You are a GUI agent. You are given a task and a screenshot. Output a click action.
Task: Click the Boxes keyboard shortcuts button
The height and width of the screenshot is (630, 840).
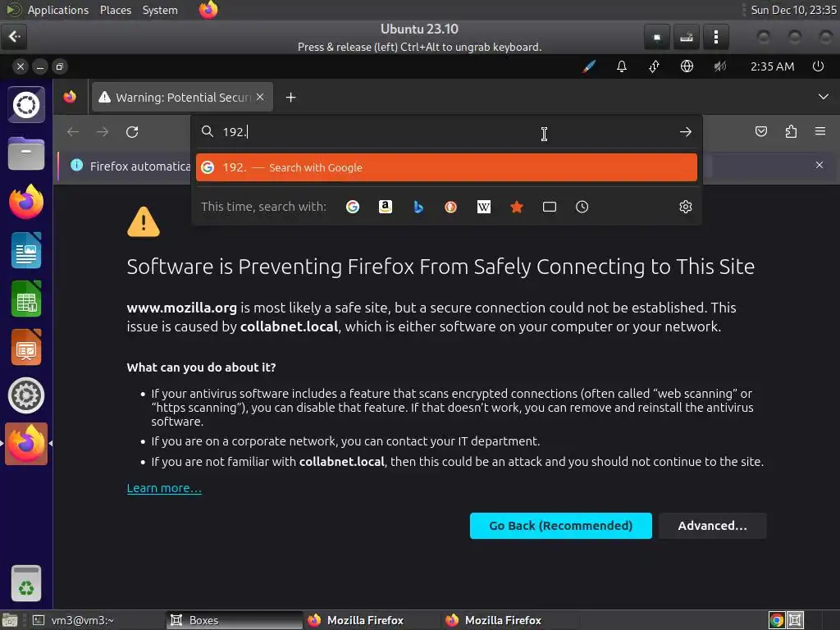[687, 37]
